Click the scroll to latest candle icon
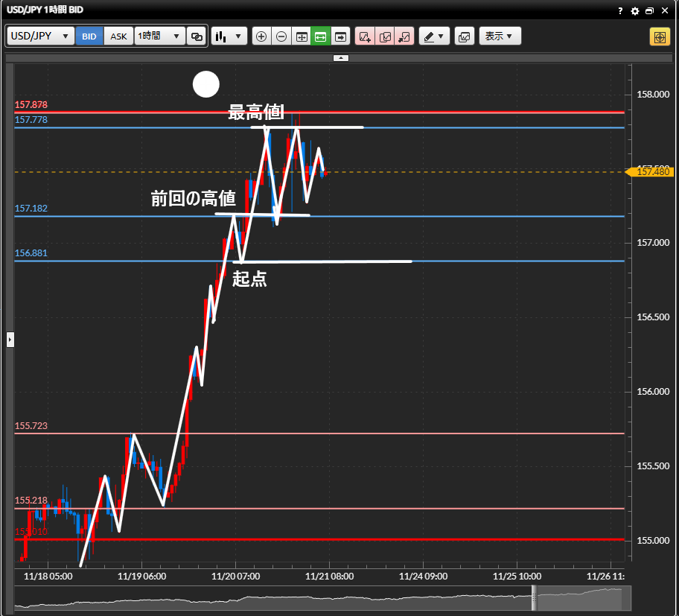The width and height of the screenshot is (679, 616). (340, 36)
